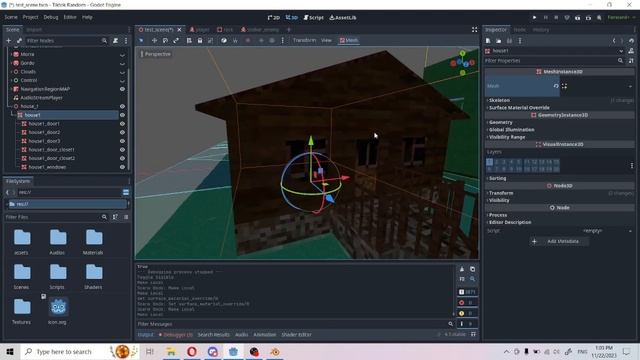Click the Filter Properties search field
This screenshot has height=360, width=640.
point(554,61)
